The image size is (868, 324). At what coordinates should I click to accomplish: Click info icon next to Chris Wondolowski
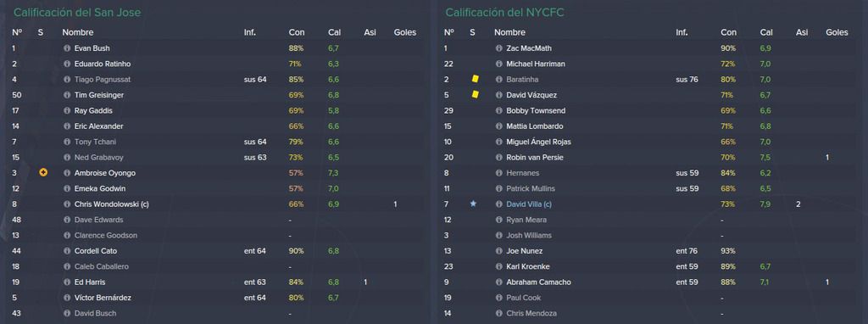(67, 204)
